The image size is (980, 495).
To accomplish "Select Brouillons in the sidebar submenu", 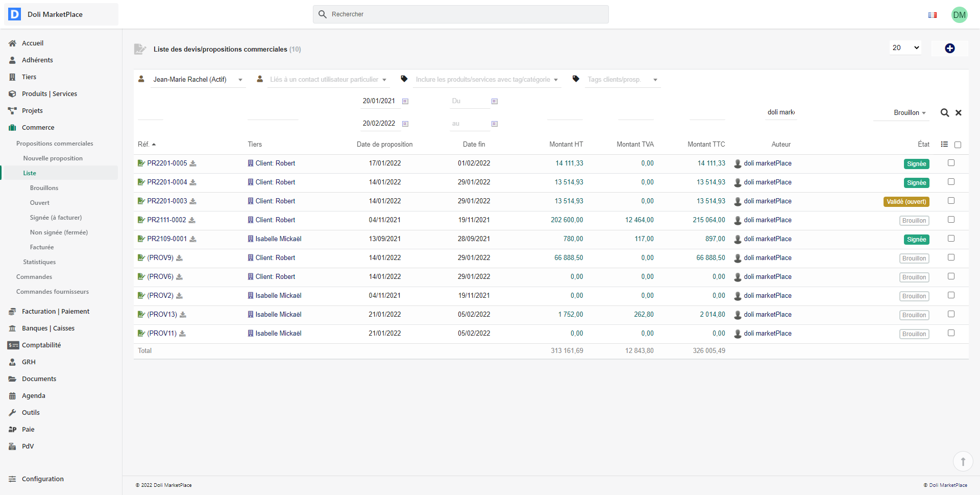I will click(44, 188).
